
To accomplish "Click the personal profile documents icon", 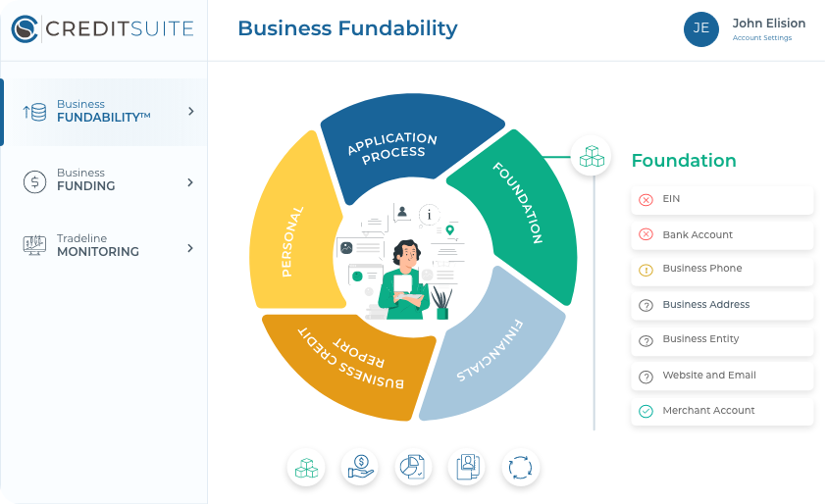I will [x=467, y=468].
